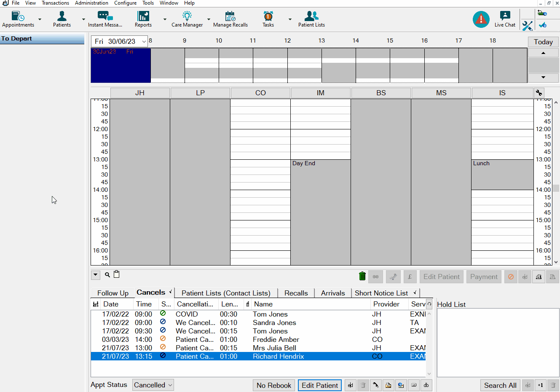Viewport: 560px width, 392px height.
Task: Expand the Patients toolbar dropdown arrow
Action: point(83,19)
